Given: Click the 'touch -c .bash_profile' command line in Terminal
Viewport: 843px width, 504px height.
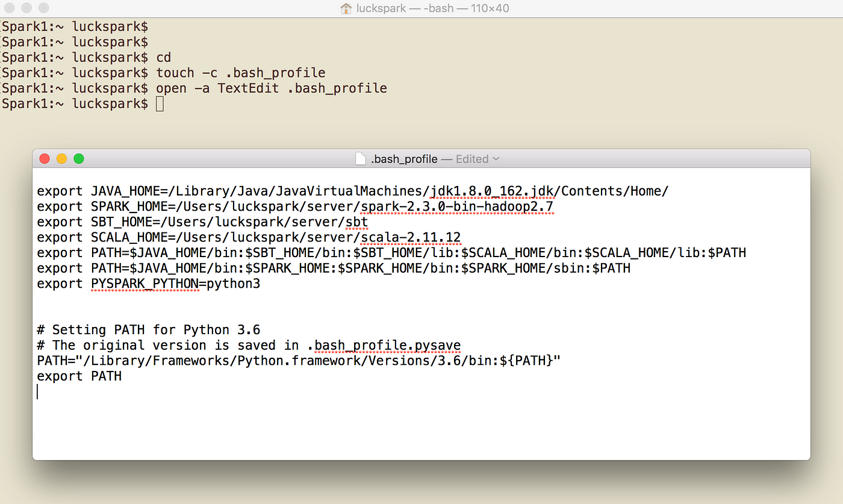Looking at the screenshot, I should [241, 73].
